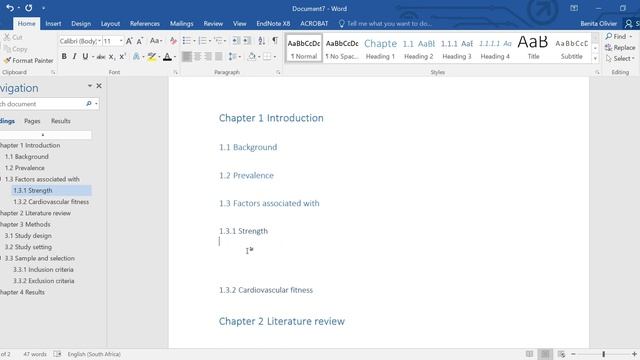Viewport: 640px width, 360px height.
Task: Open the Change Case menu
Action: pos(156,41)
